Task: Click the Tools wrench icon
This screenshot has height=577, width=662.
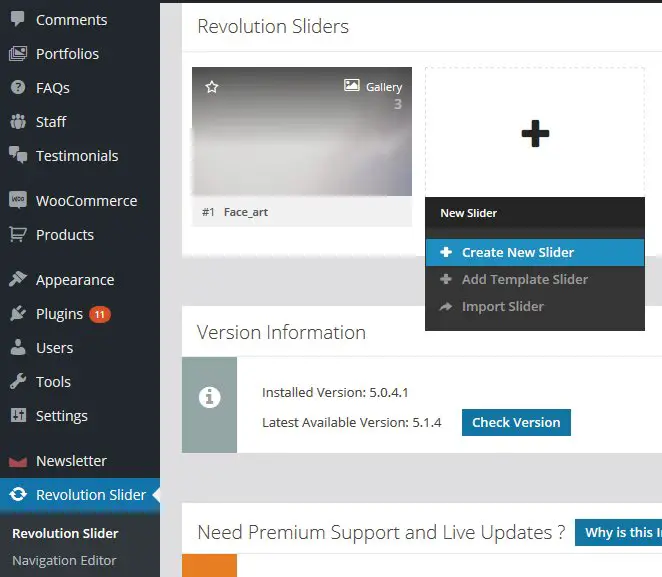Action: point(18,381)
